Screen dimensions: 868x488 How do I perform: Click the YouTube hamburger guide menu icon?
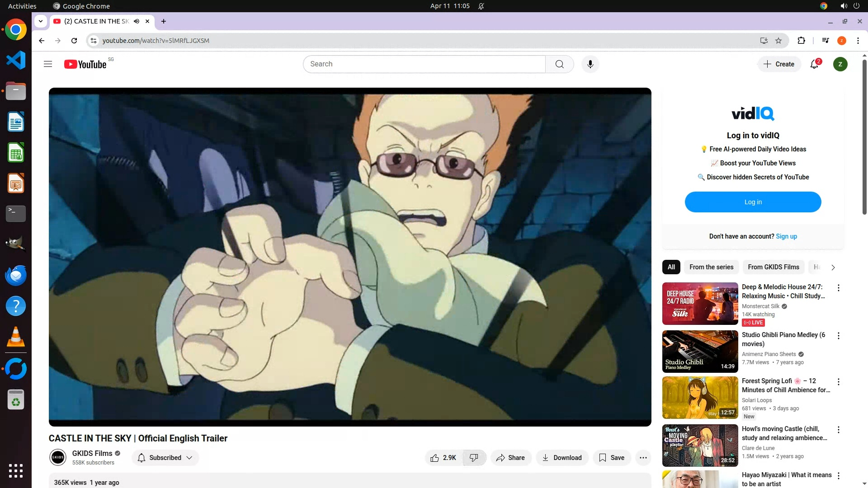48,64
